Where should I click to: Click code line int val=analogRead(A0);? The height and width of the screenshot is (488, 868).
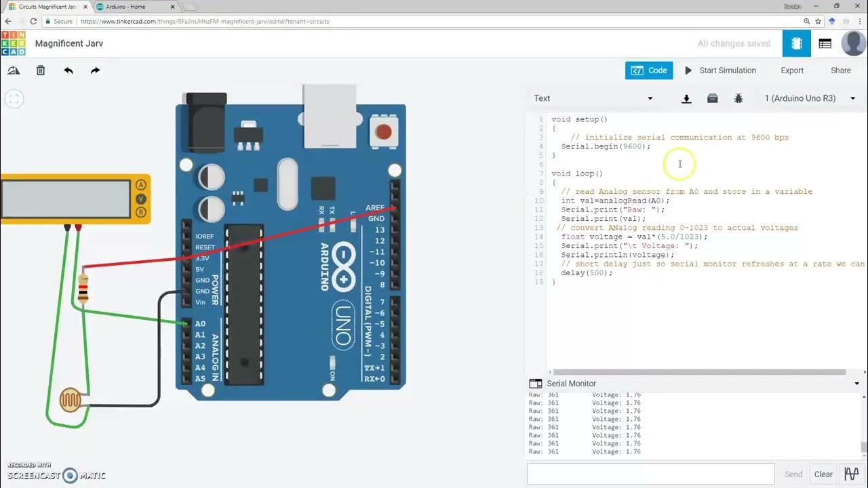(x=615, y=201)
